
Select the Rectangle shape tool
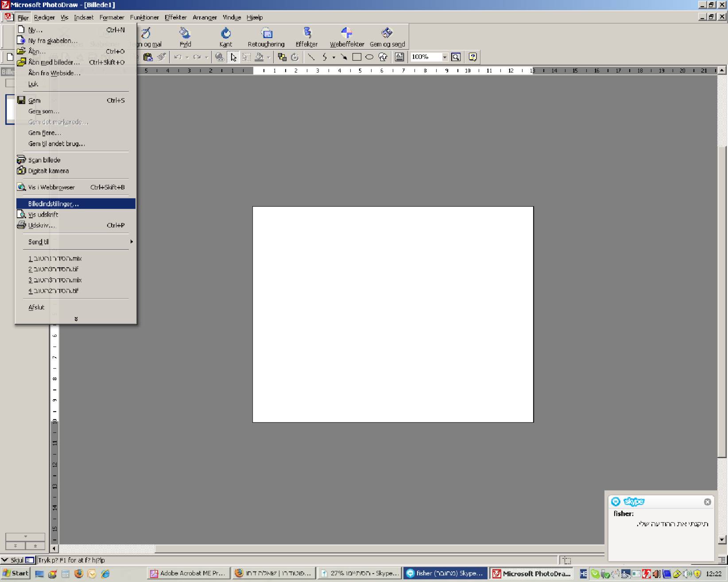[356, 57]
